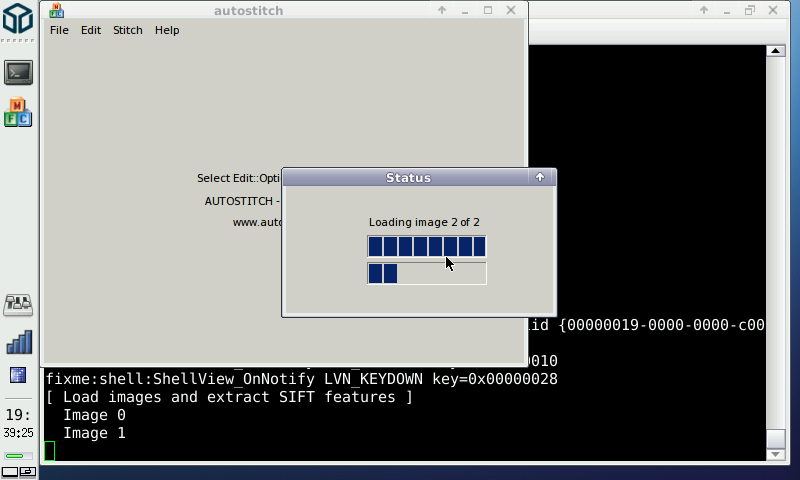Switch to the first workspace in pager
The image size is (800, 480).
click(x=10, y=470)
